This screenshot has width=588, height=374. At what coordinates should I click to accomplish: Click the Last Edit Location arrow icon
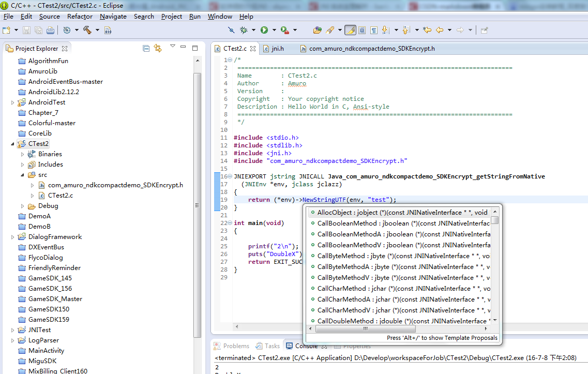click(427, 30)
